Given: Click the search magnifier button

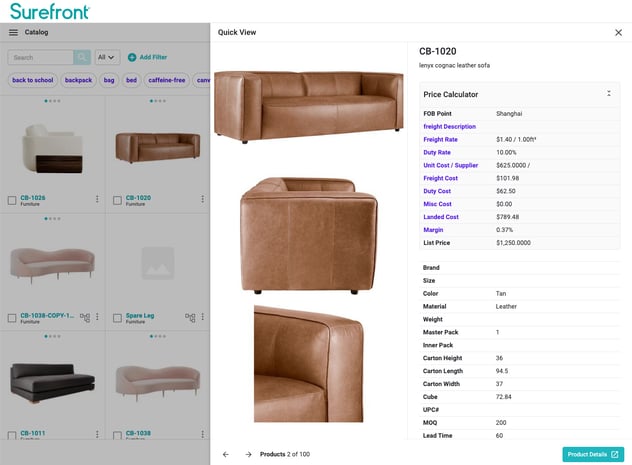Looking at the screenshot, I should pos(82,58).
